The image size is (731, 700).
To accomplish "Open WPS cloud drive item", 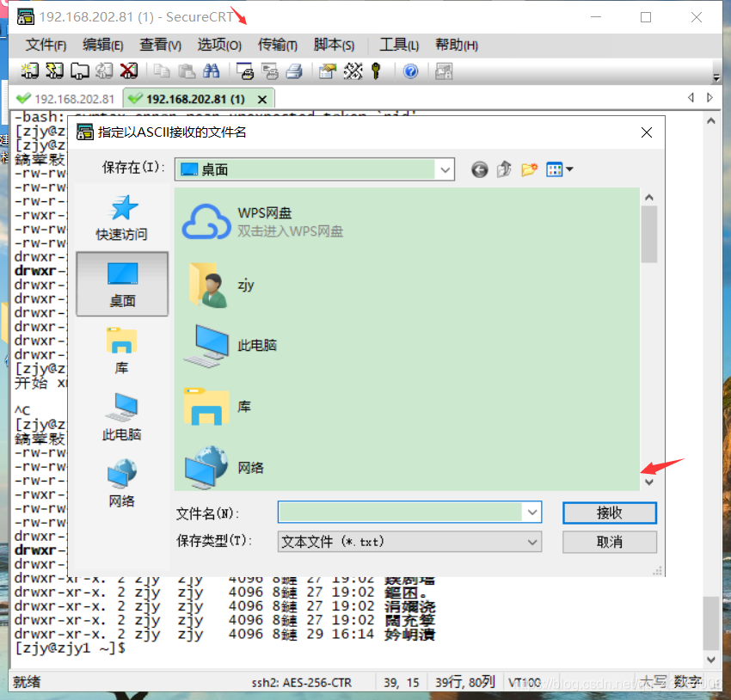I will (x=263, y=222).
